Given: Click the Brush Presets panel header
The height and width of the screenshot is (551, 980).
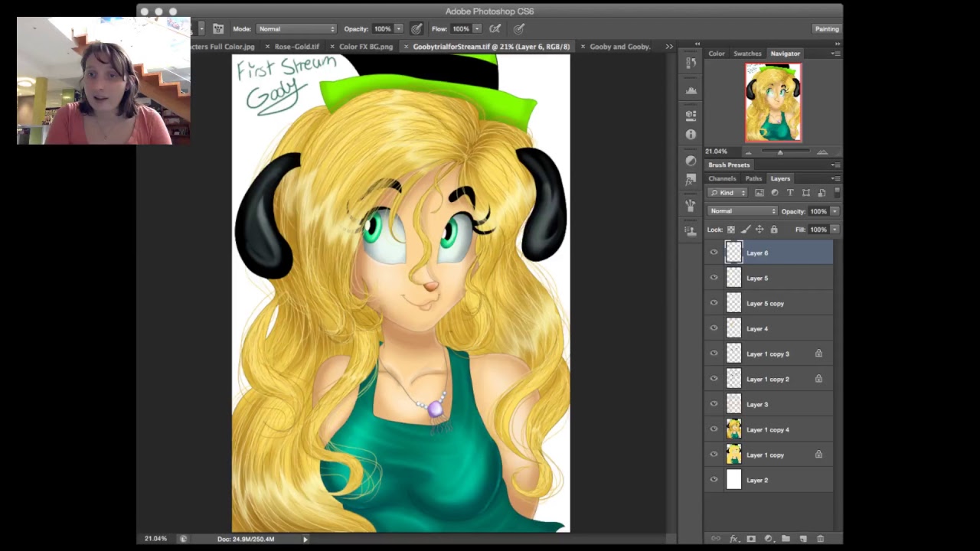Looking at the screenshot, I should click(x=729, y=165).
